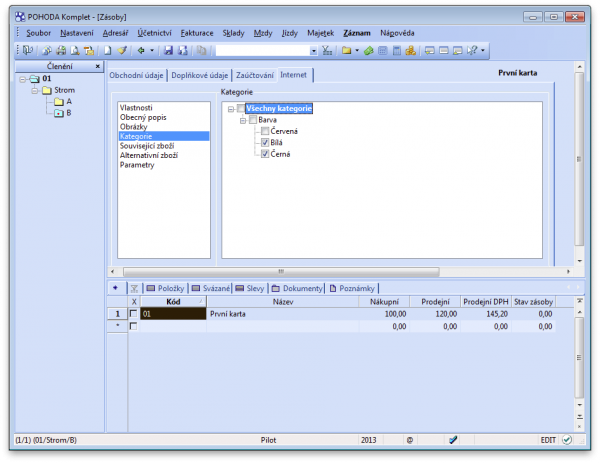The height and width of the screenshot is (463, 600).
Task: Open the Slevy tab
Action: pos(250,289)
